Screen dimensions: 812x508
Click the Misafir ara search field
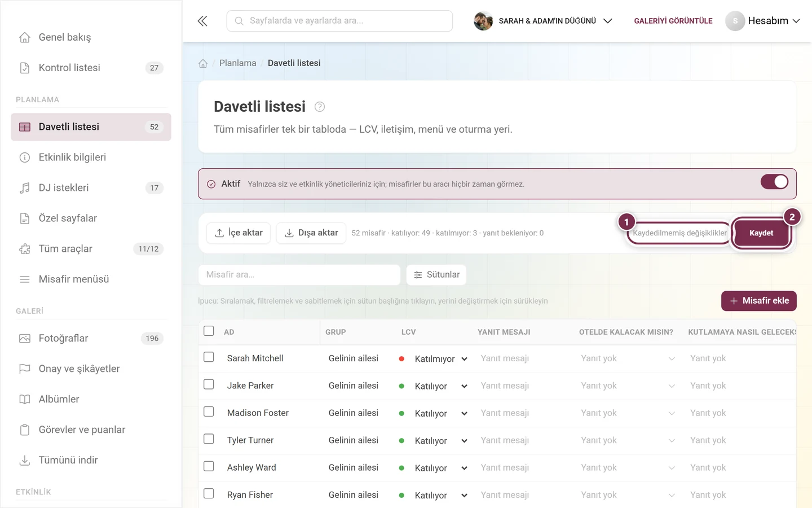point(299,275)
